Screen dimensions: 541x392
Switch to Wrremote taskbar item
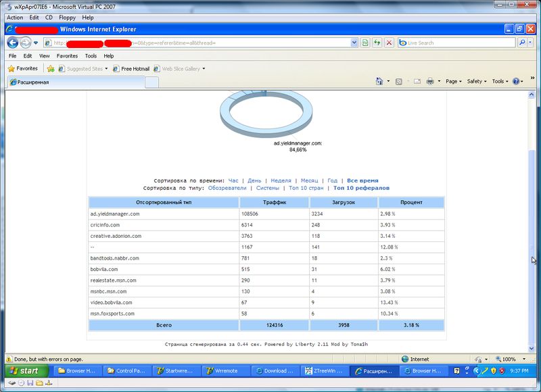[x=225, y=371]
